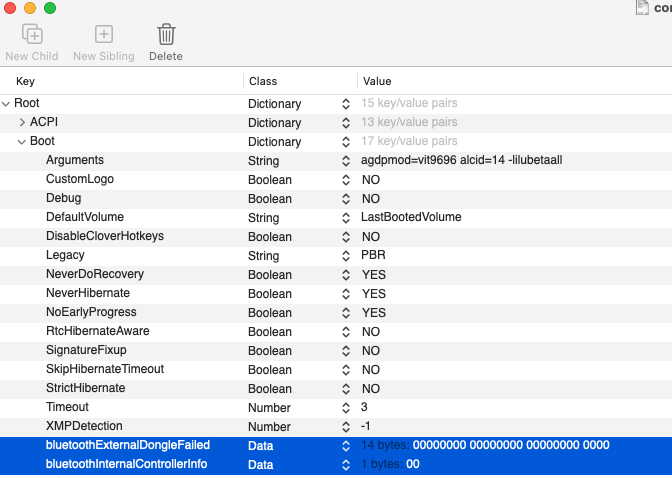Open class stepper for bluetoothExternalDongleFailed row

click(346, 446)
